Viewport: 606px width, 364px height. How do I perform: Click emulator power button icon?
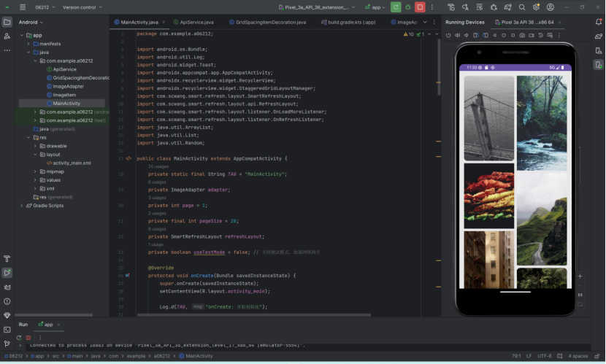click(x=448, y=35)
